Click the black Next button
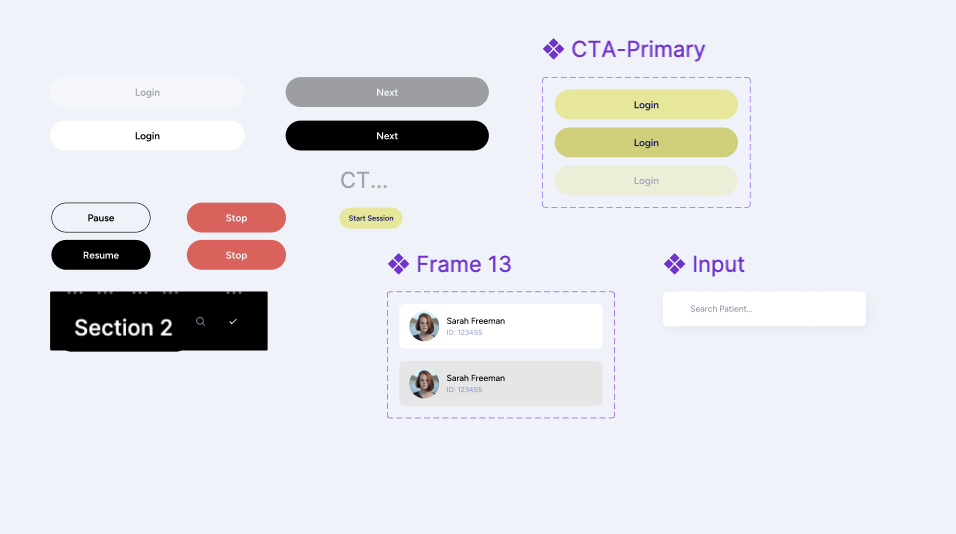Image resolution: width=956 pixels, height=534 pixels. 387,136
